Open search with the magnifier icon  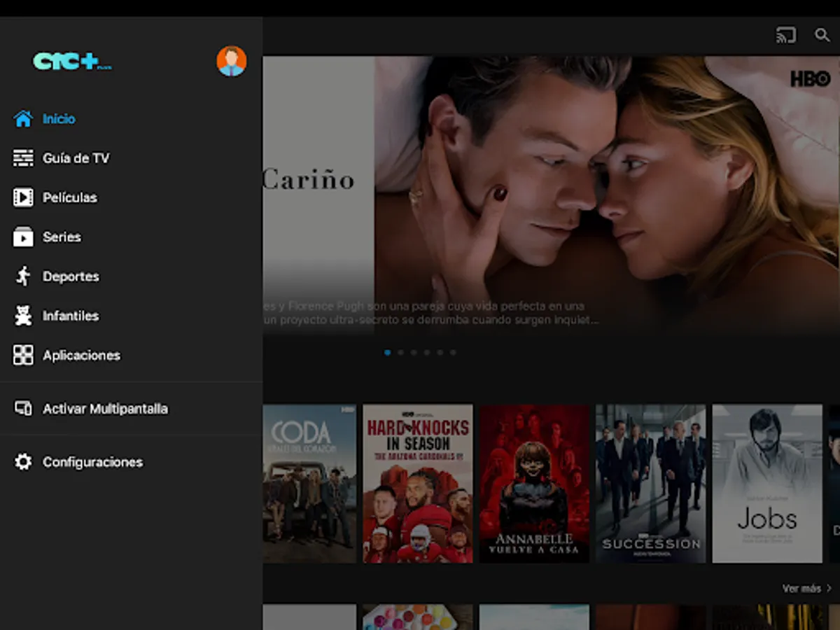pos(822,35)
